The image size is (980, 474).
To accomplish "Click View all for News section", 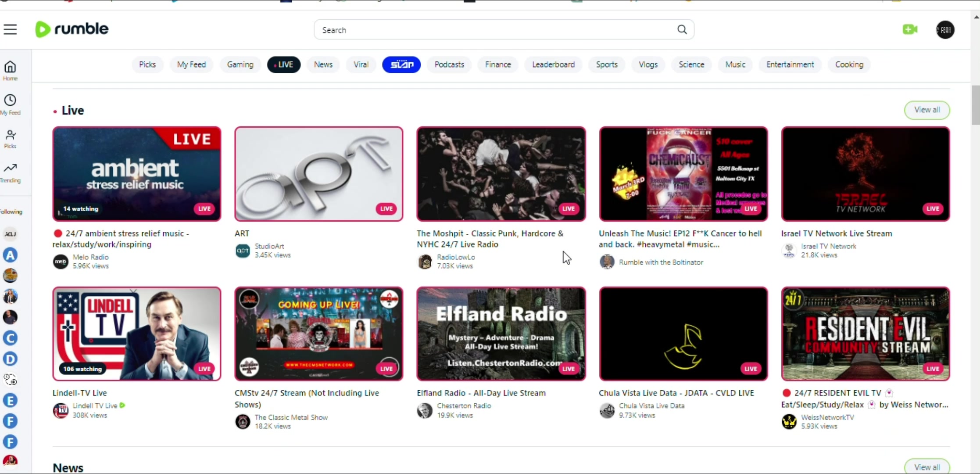I will click(x=927, y=467).
